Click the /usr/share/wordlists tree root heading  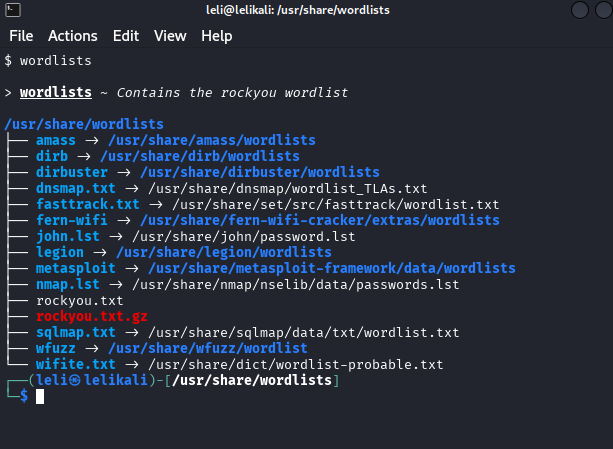(84, 124)
